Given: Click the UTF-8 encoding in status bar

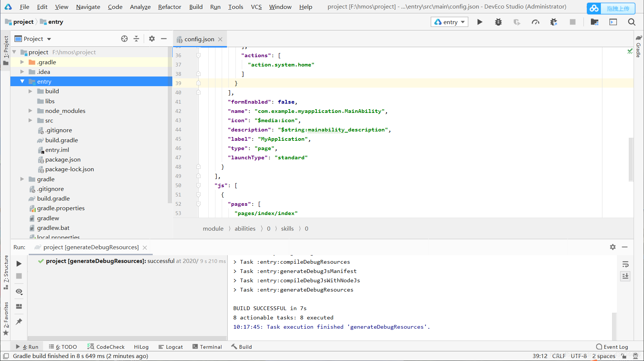Looking at the screenshot, I should coord(579,356).
